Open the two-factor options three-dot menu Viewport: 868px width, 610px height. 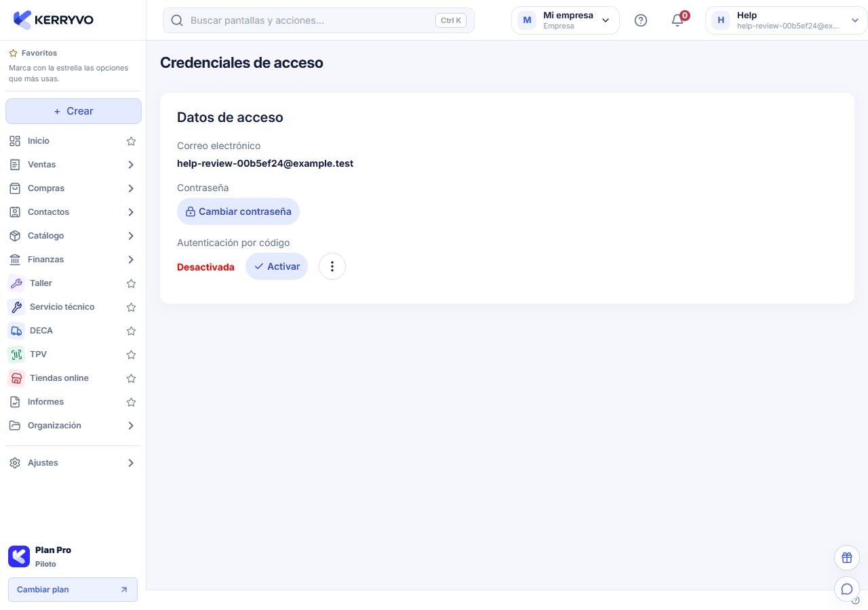332,266
